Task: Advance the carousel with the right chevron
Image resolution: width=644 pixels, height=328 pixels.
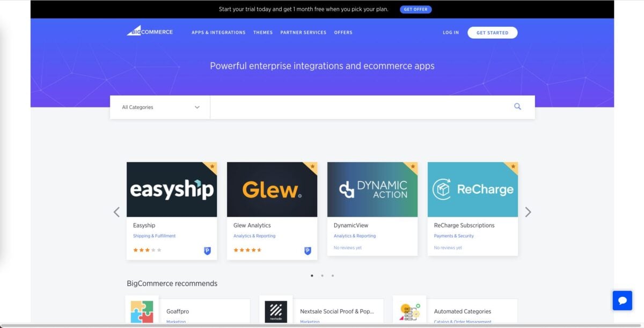Action: [528, 212]
